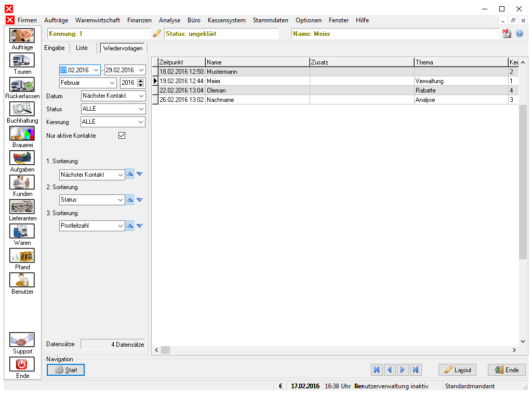Open the Lieferanten sidebar icon
The height and width of the screenshot is (394, 532).
click(x=22, y=207)
